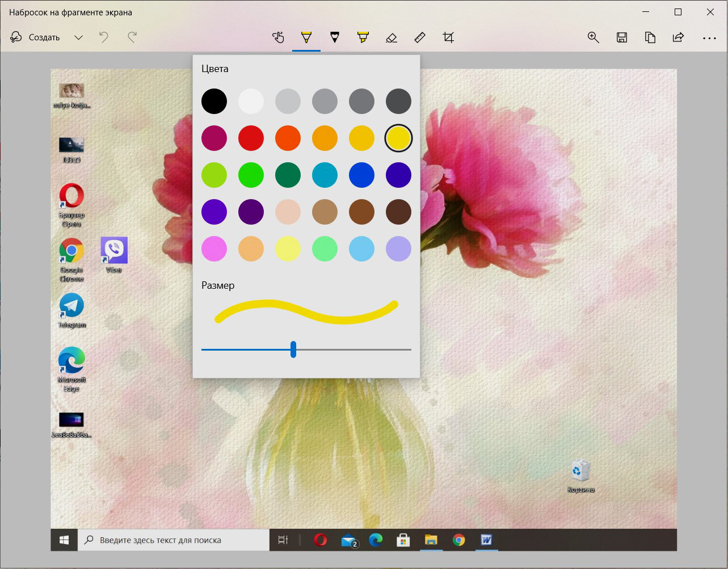Undo the last stroke with the Undo arrow
The image size is (728, 569).
click(104, 37)
